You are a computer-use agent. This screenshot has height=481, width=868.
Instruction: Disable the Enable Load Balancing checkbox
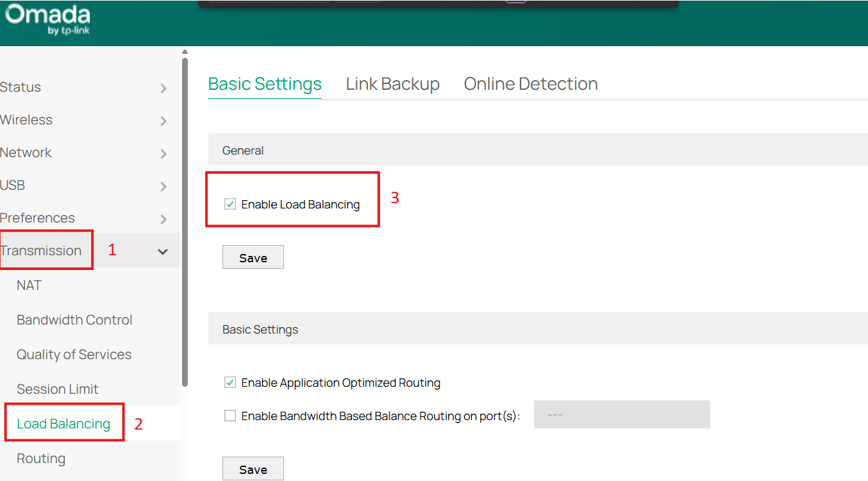pos(230,204)
